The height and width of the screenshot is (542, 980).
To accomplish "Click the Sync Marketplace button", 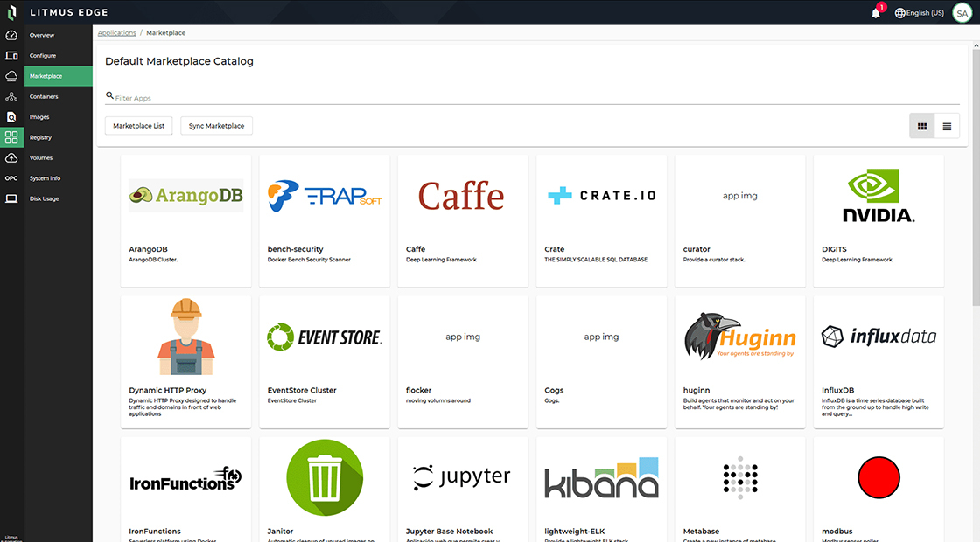I will (216, 126).
